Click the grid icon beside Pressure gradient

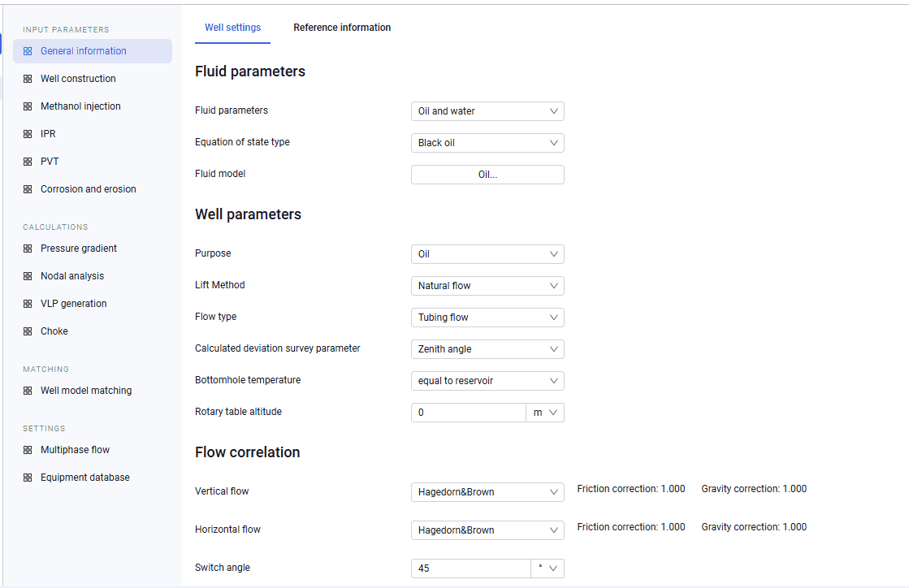coord(28,249)
